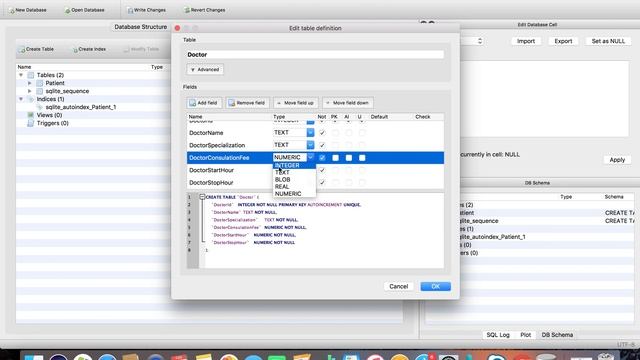Click the Views folder icon

(31, 115)
